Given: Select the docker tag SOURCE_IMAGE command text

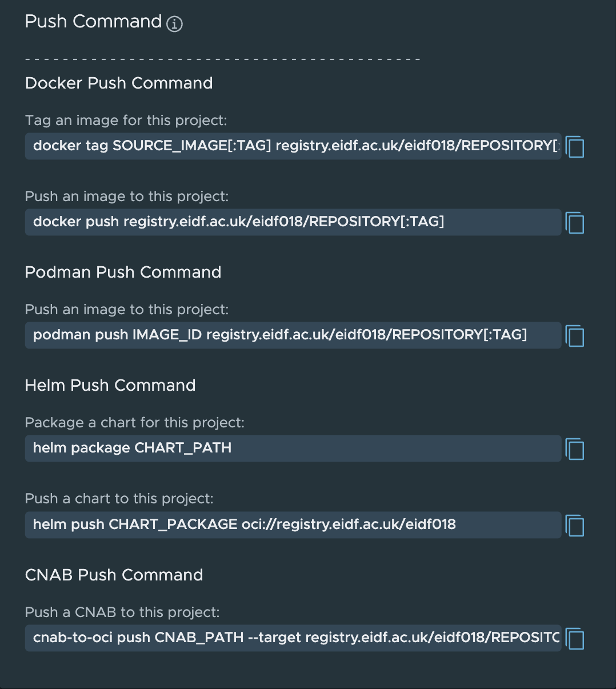Looking at the screenshot, I should point(286,146).
